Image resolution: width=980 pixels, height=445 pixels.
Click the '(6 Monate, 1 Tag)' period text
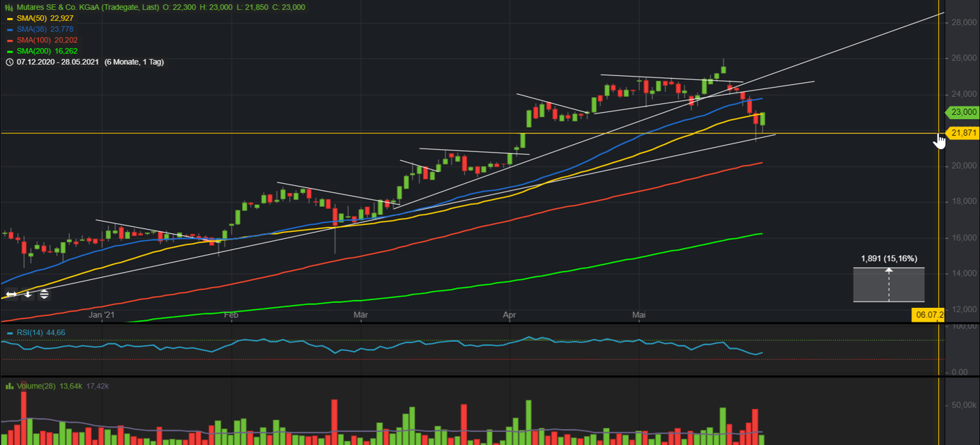coord(134,62)
